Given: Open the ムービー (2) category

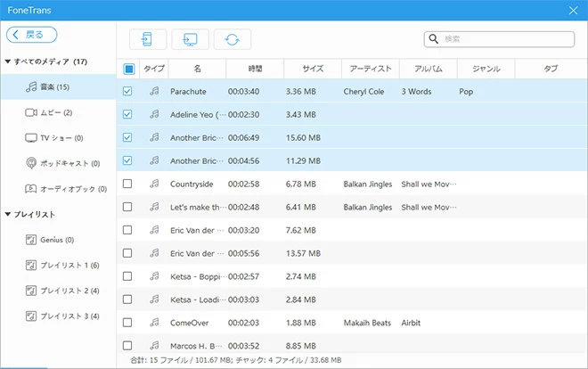Looking at the screenshot, I should pos(55,112).
